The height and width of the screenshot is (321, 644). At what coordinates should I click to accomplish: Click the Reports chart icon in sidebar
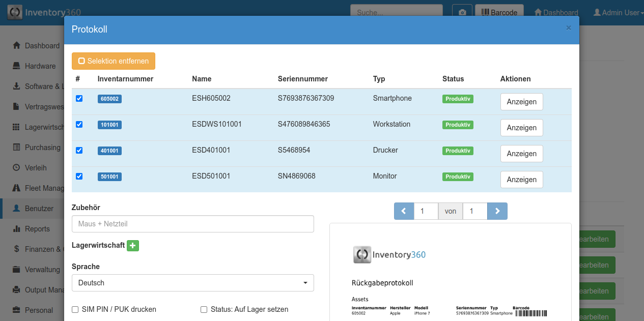pos(16,229)
